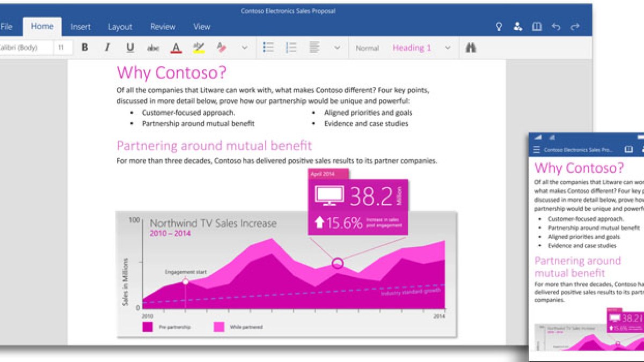Click the 'Why Contoso?' heading in main document

pyautogui.click(x=172, y=72)
